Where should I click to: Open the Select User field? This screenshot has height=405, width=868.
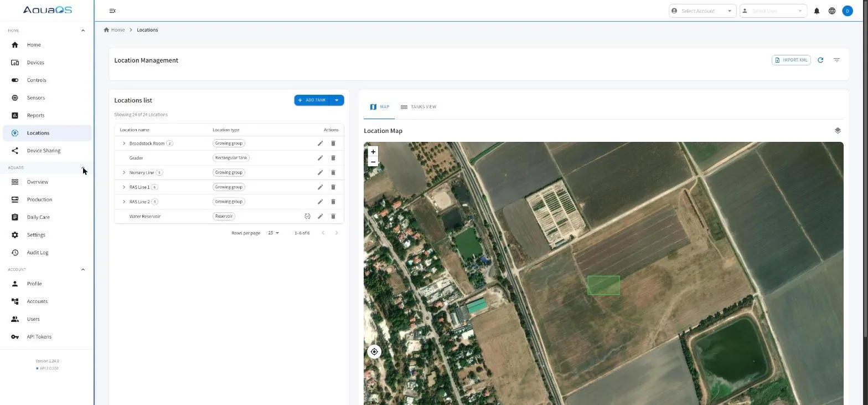(x=773, y=11)
